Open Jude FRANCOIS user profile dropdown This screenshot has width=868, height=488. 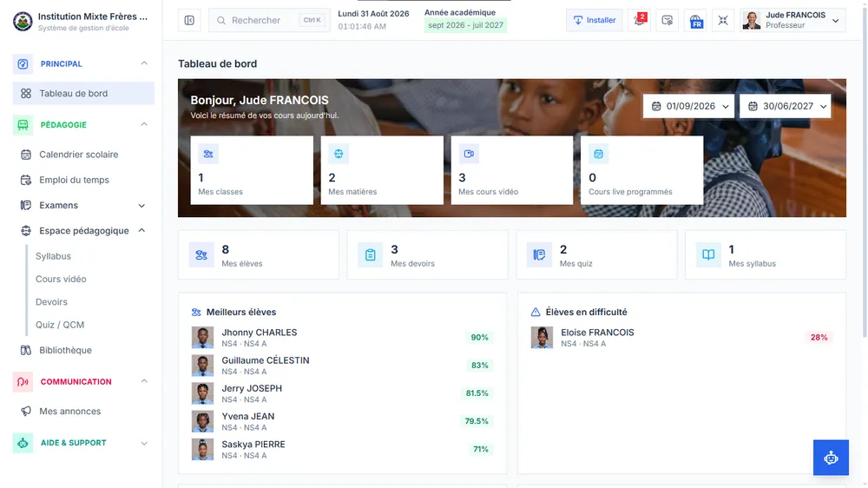coord(792,21)
